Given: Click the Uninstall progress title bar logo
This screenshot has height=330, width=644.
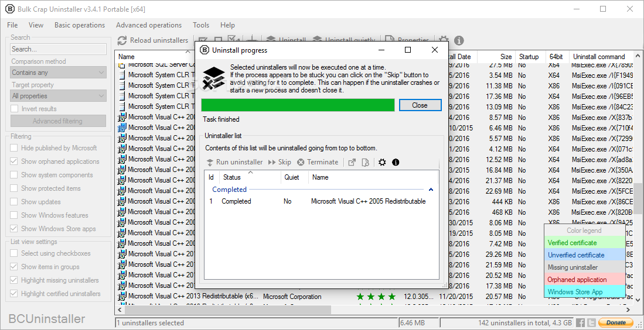Looking at the screenshot, I should tap(205, 50).
